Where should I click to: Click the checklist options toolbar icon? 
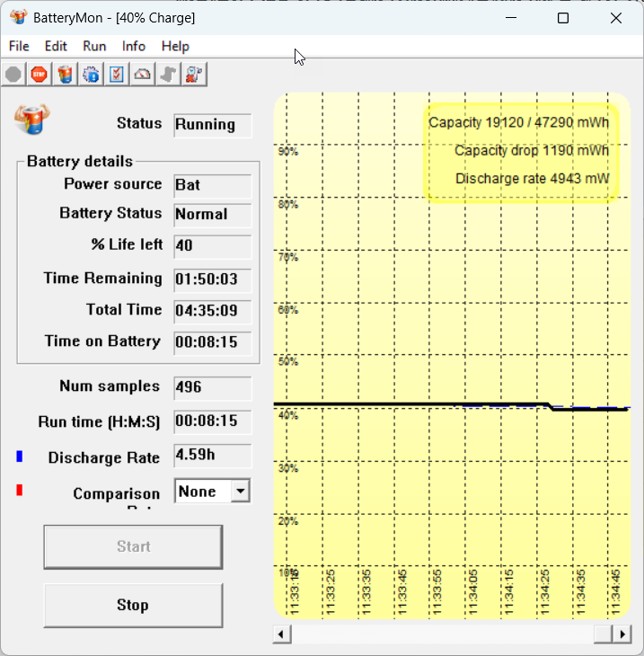coord(116,75)
